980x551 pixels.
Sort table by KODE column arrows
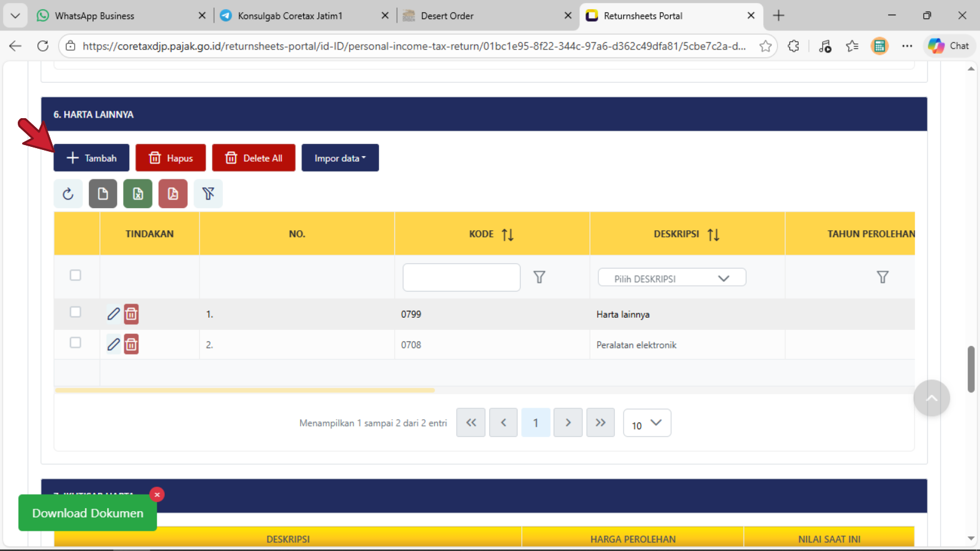pos(507,234)
